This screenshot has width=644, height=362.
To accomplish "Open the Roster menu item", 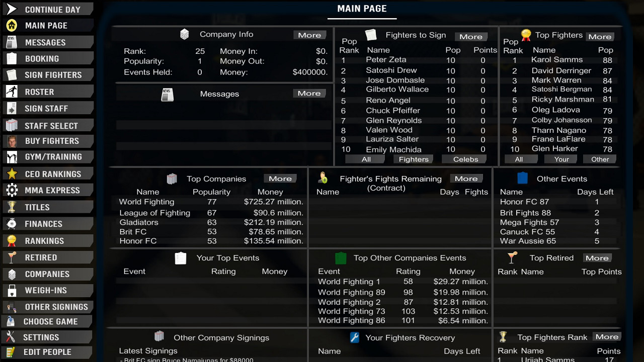I will click(39, 92).
